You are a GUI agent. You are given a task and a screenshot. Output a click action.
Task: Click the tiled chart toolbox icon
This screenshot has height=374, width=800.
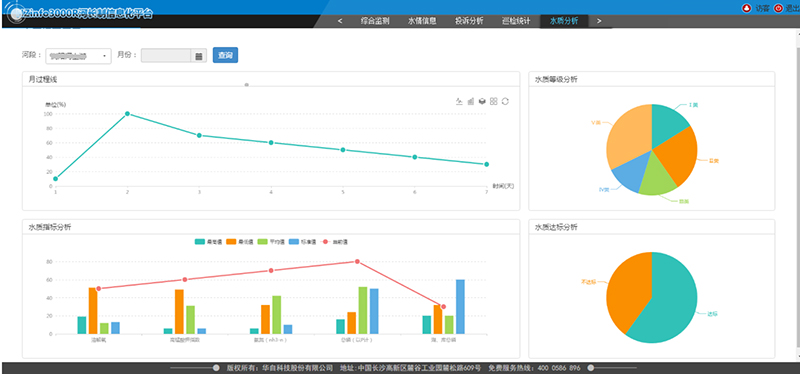pyautogui.click(x=493, y=101)
